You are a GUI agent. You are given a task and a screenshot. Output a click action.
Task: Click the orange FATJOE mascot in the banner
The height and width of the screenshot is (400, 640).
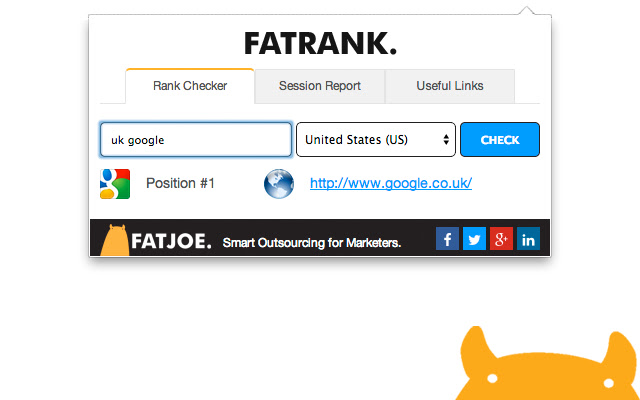115,240
